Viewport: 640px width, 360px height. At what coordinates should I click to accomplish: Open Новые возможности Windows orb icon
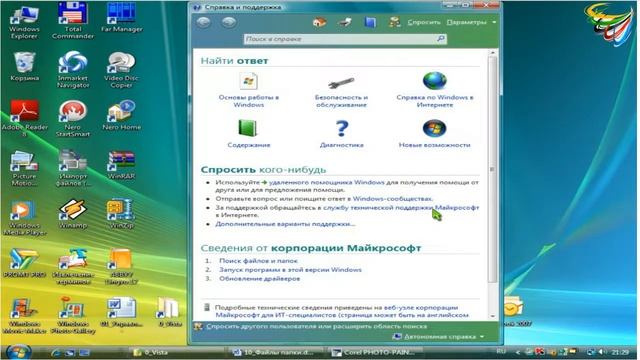434,129
